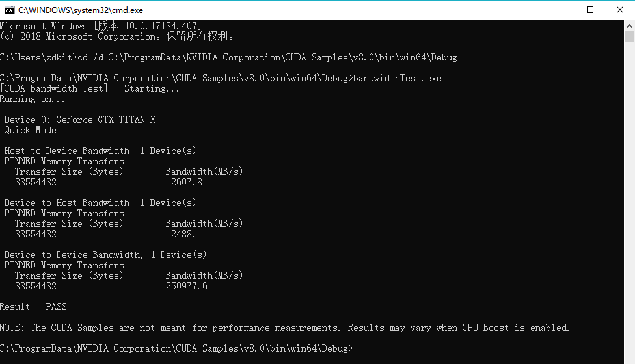Click the "Quick Mode" text

pos(31,130)
